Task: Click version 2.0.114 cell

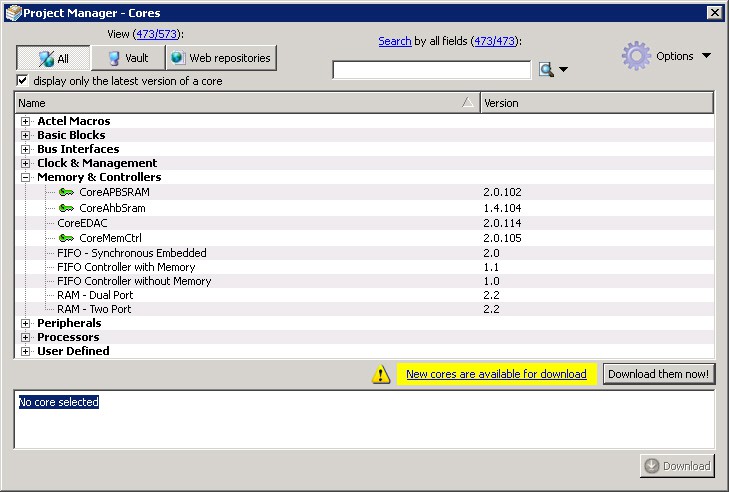Action: click(502, 223)
